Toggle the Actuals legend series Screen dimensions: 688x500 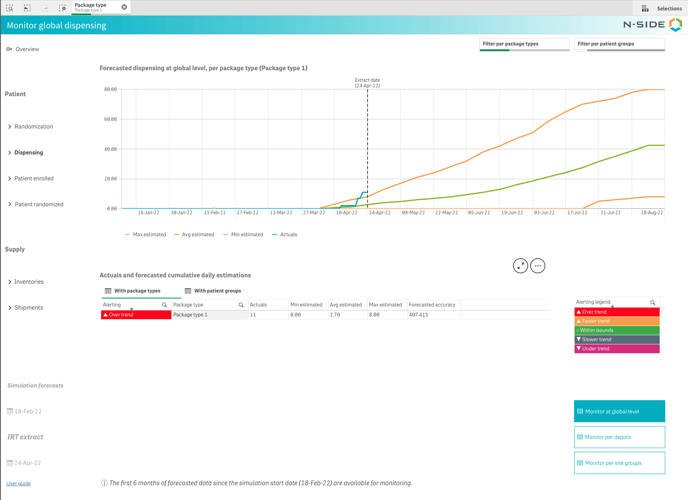pyautogui.click(x=285, y=235)
